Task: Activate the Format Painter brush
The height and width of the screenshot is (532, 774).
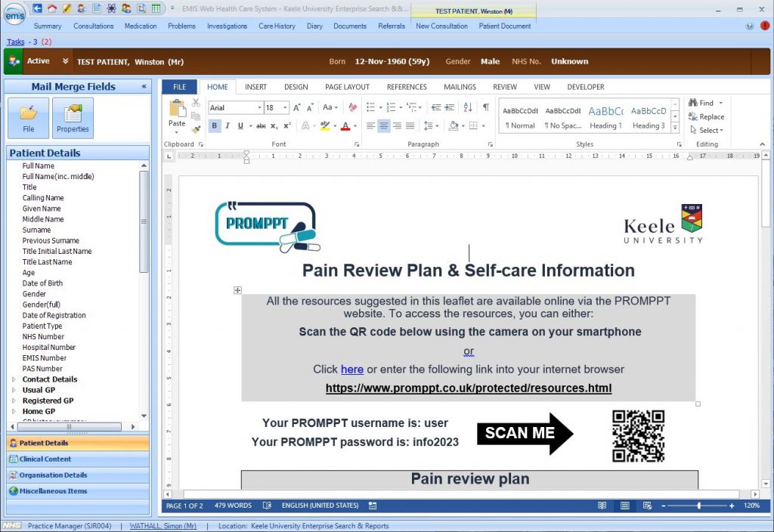Action: pos(196,129)
